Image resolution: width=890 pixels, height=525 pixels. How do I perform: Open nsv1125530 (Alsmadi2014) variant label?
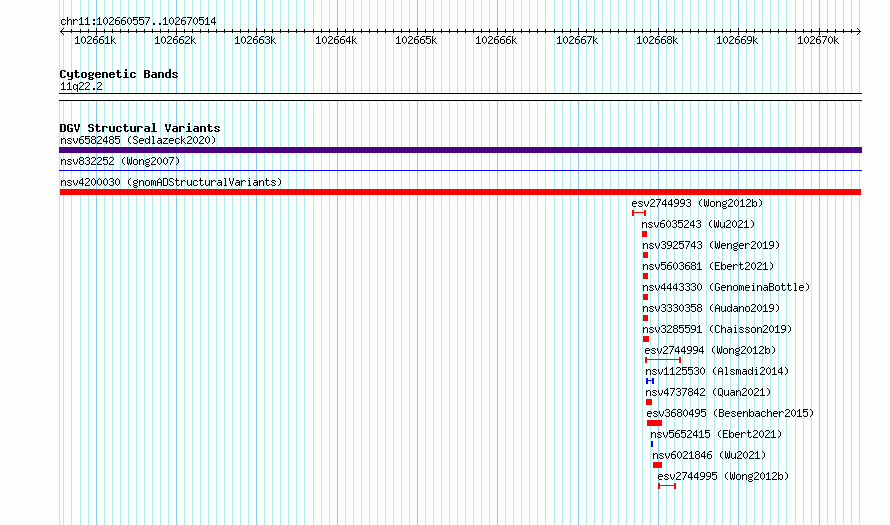(x=717, y=371)
